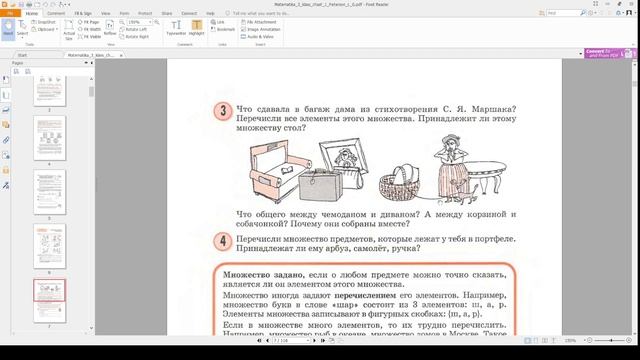Insert a Link

218,22
